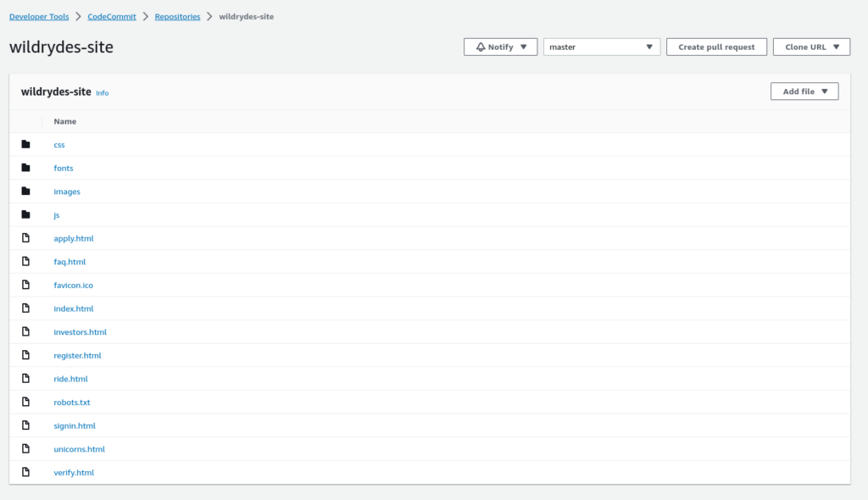
Task: Open ride.html file
Action: pyautogui.click(x=71, y=379)
